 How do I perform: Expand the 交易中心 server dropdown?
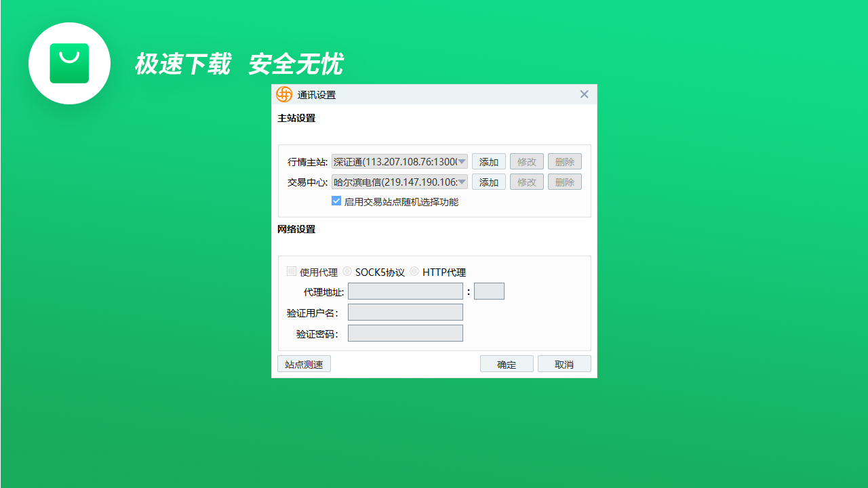coord(462,182)
